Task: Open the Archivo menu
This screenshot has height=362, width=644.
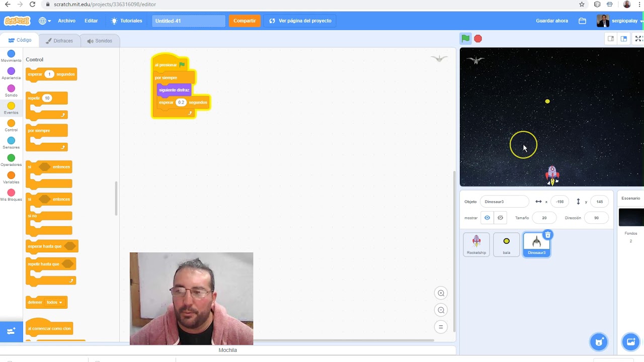Action: pos(66,21)
